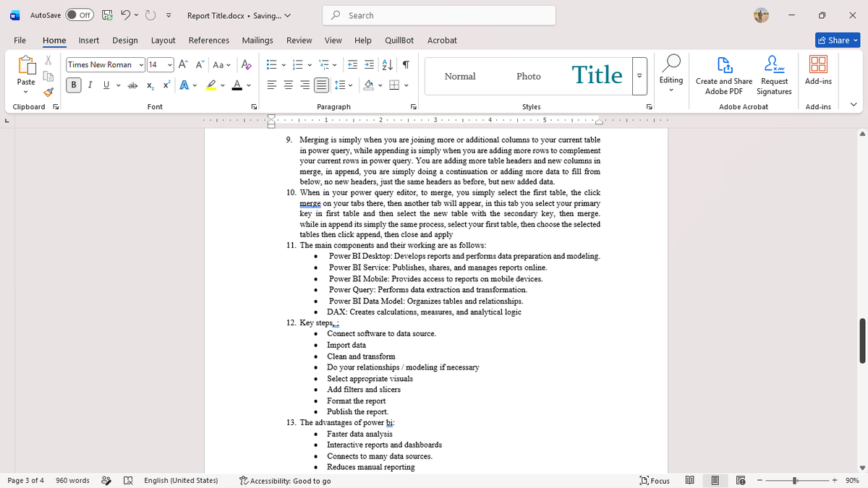Image resolution: width=868 pixels, height=488 pixels.
Task: Apply the Normal style
Action: [x=460, y=76]
